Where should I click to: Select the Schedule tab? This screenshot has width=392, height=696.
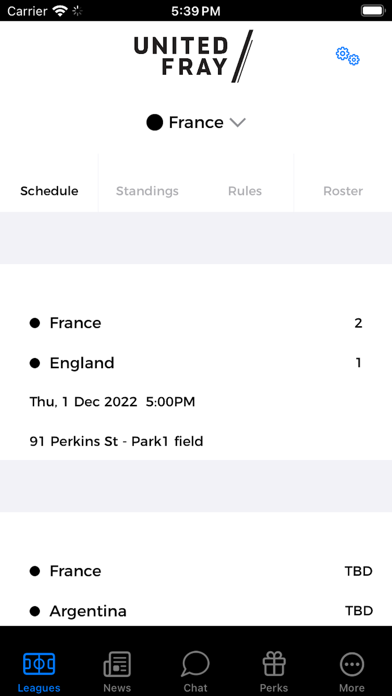tap(49, 191)
